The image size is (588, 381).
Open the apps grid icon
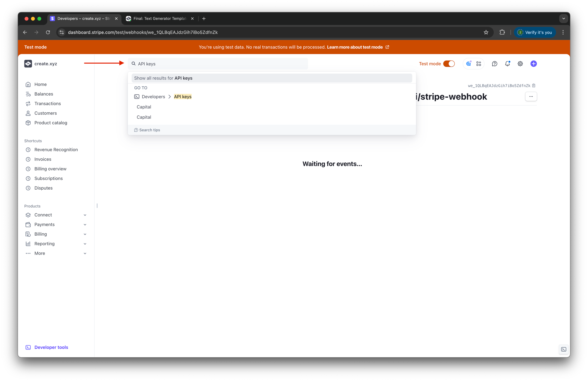(x=479, y=64)
